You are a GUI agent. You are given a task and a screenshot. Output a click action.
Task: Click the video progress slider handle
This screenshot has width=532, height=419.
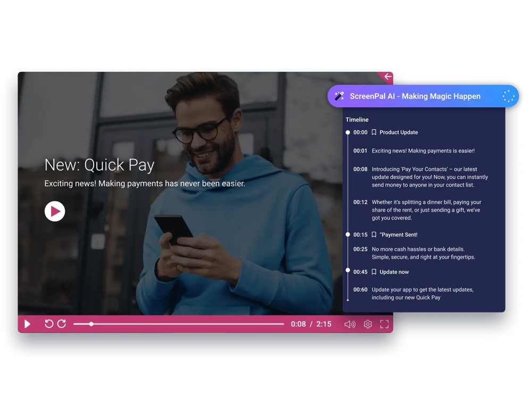coord(92,324)
